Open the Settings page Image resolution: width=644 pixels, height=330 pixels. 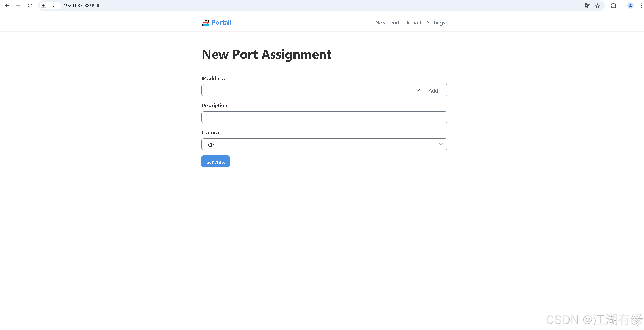click(x=436, y=23)
